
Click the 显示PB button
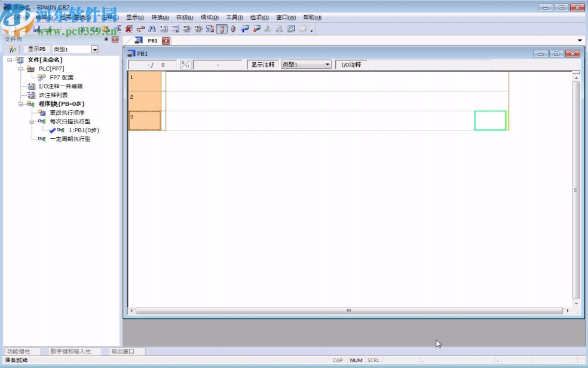pos(37,49)
